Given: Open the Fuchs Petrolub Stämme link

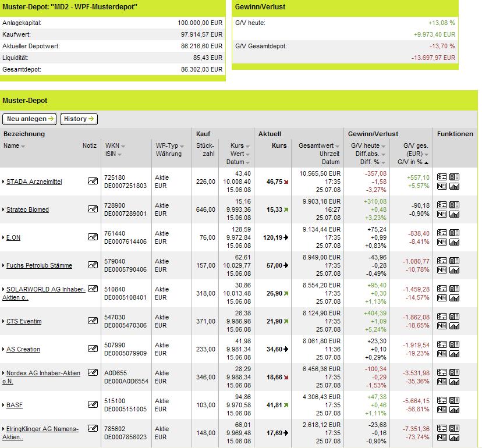Looking at the screenshot, I should click(x=40, y=265).
